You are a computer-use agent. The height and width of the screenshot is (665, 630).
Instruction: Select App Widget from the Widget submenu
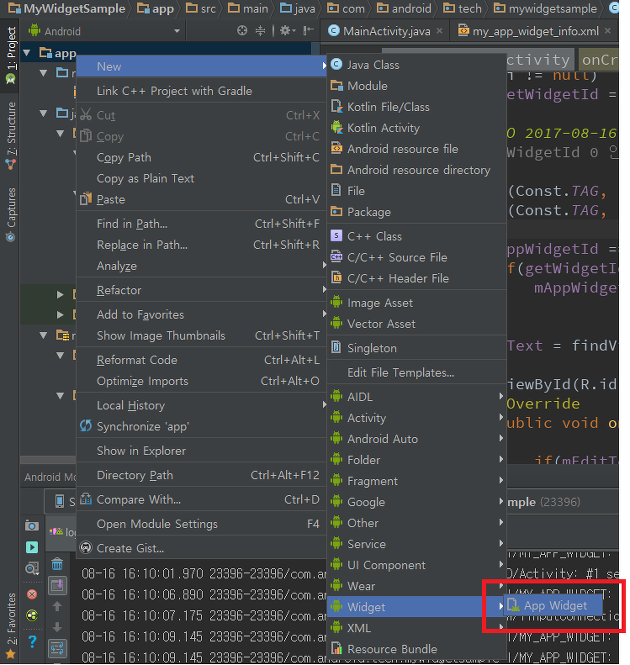[x=553, y=606]
